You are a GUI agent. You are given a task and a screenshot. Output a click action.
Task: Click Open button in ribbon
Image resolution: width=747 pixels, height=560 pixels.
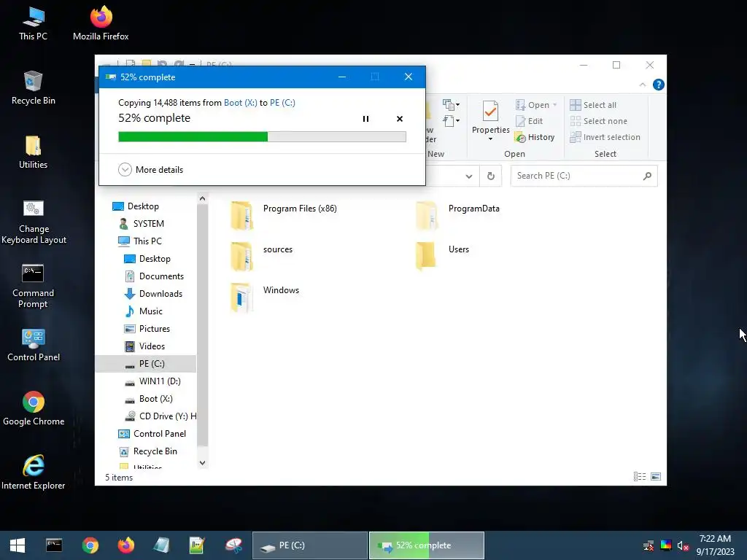click(533, 105)
